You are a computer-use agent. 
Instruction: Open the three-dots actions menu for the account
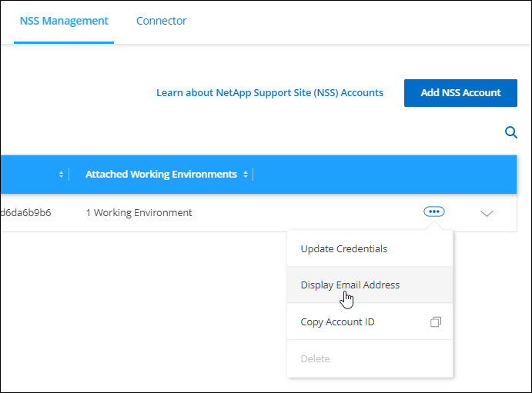tap(434, 211)
